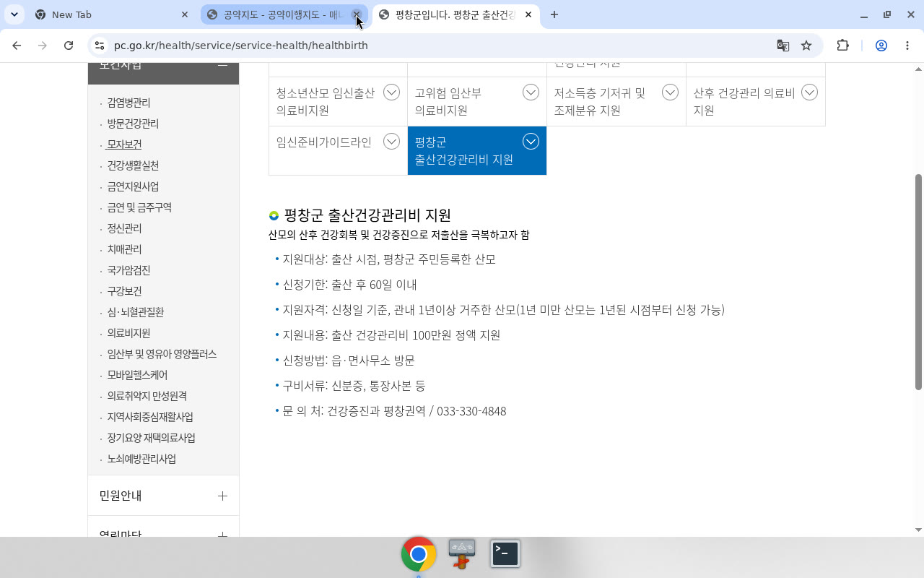
Task: Expand 고위험 임산부 의료비지원 chevron
Action: 531,92
